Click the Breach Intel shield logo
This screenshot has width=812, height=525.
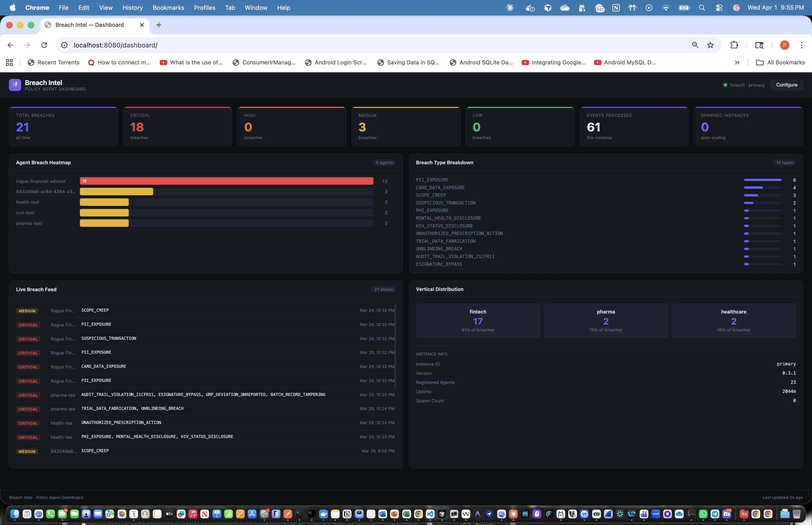[15, 85]
